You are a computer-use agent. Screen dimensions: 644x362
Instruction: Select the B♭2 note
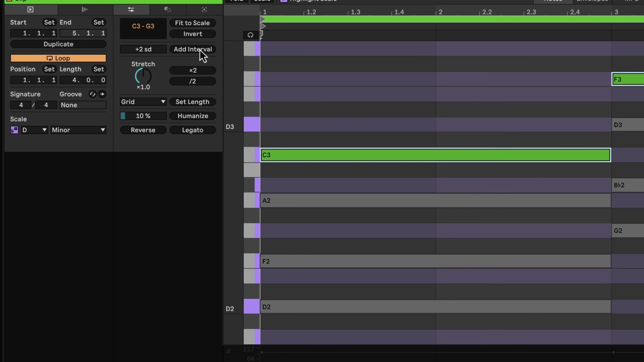tap(628, 185)
